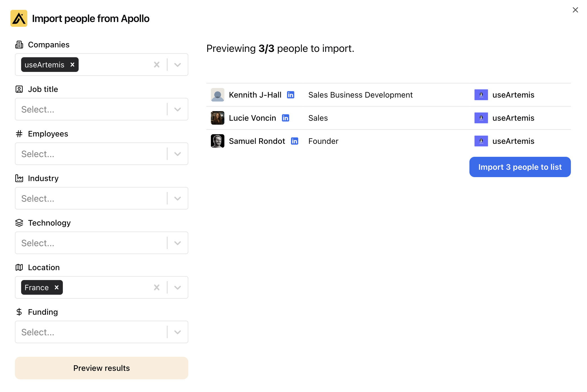Click the Funding dollar icon
The height and width of the screenshot is (392, 587).
click(x=19, y=312)
